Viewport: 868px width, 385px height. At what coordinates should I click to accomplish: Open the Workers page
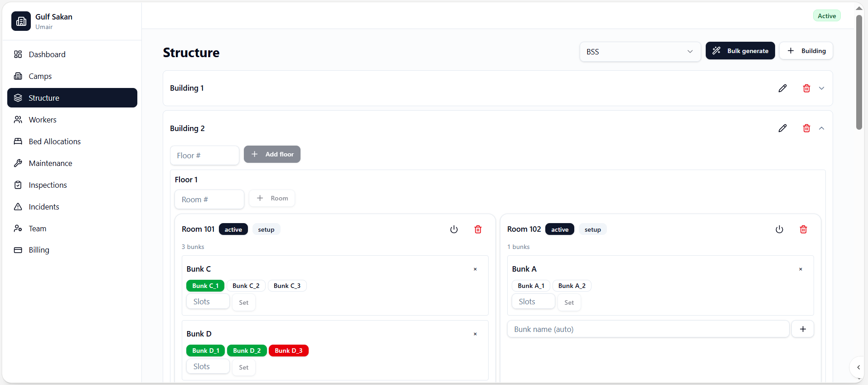click(72, 120)
